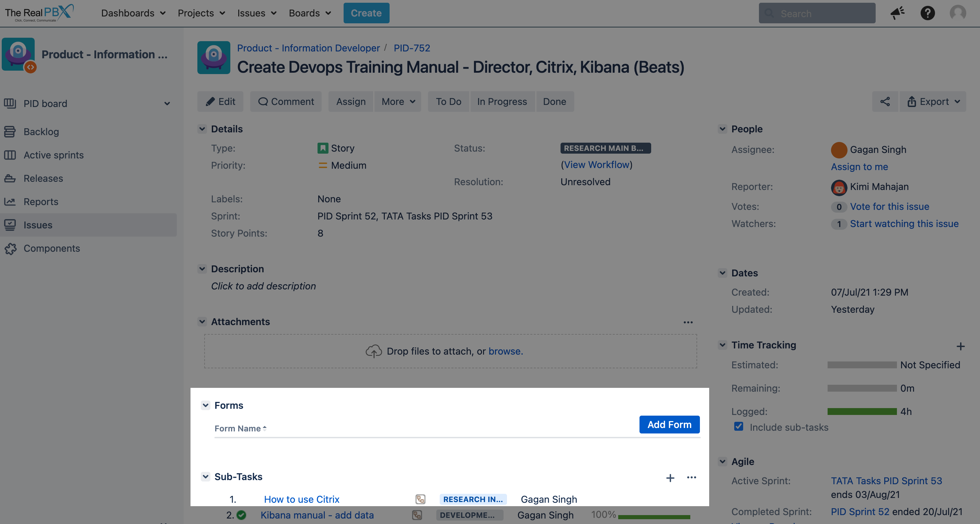
Task: Open the Dashboards menu
Action: 133,13
